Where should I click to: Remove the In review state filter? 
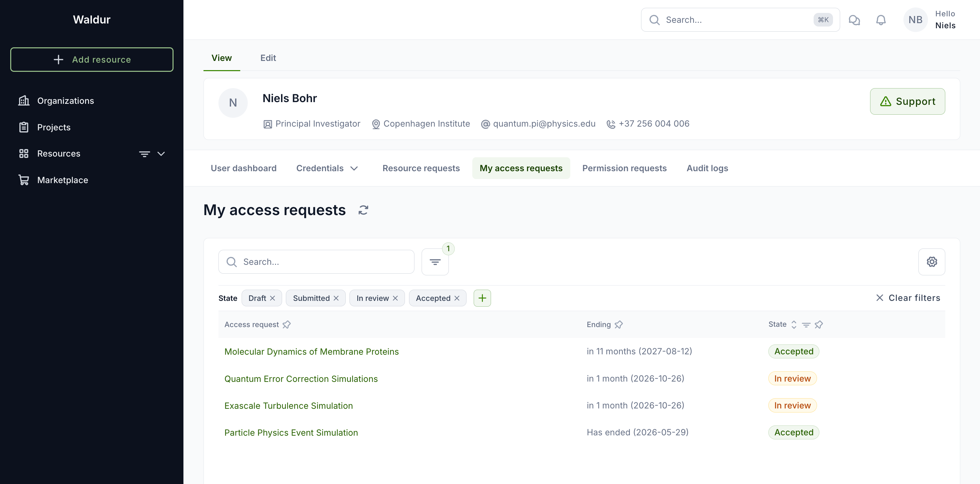pos(395,298)
